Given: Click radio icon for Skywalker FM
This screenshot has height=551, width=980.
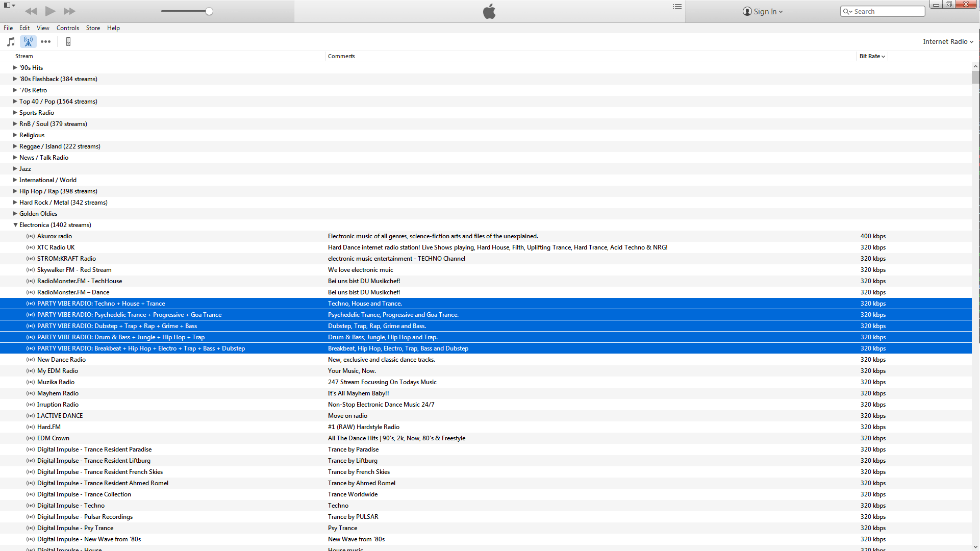Looking at the screenshot, I should coord(31,270).
